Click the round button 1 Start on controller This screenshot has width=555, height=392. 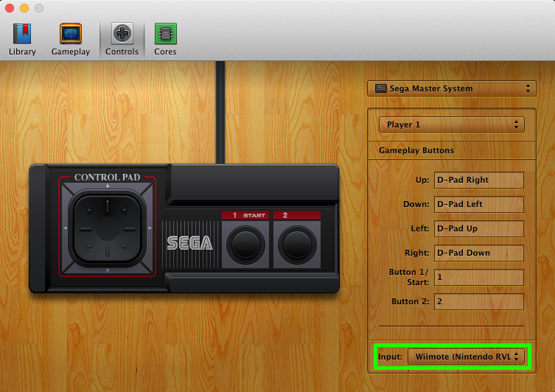(245, 245)
